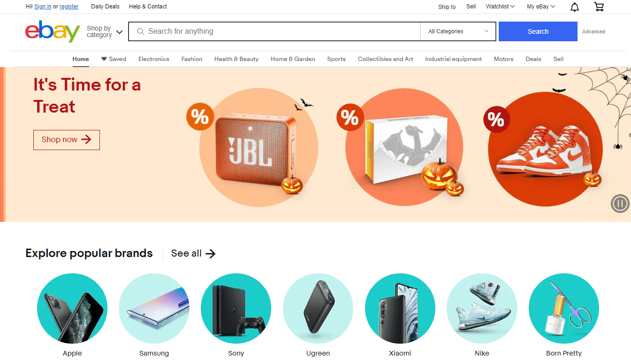Open the Apple brand circle
Image resolution: width=631 pixels, height=364 pixels.
[72, 309]
